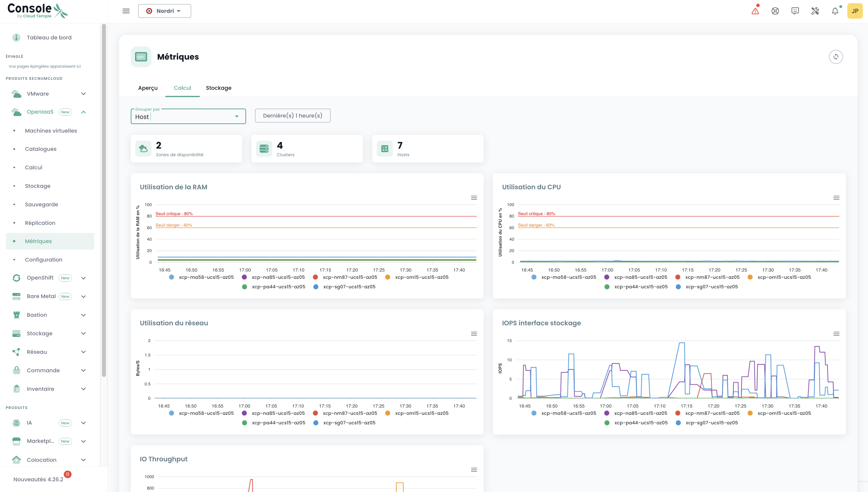The width and height of the screenshot is (868, 492).
Task: Toggle the hamburger sidebar menu
Action: 126,11
